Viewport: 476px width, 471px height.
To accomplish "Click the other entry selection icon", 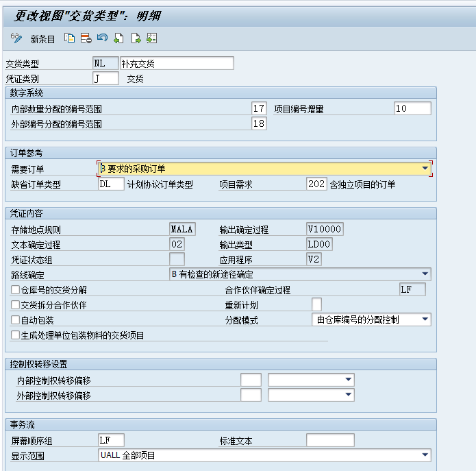I will point(152,38).
